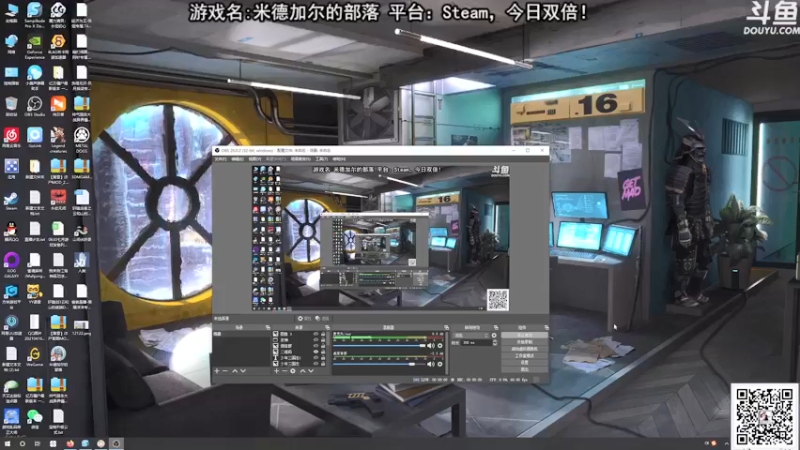This screenshot has height=450, width=800.
Task: Move scene down in OBS scenes panel
Action: [x=243, y=371]
